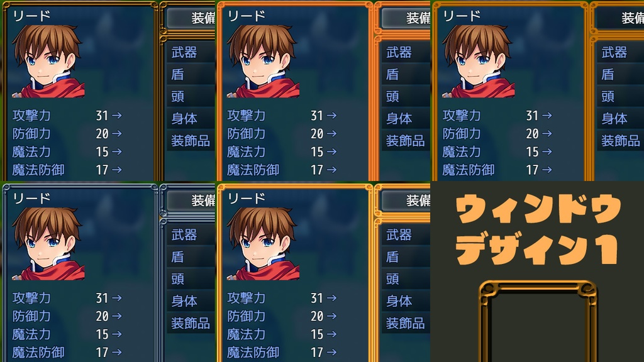This screenshot has width=644, height=362.
Task: Click the 防御力 arrow in the top-middle orange window
Action: pyautogui.click(x=332, y=134)
